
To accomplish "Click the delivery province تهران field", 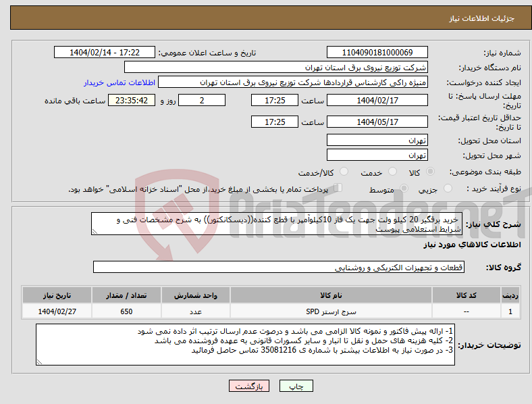I will [377, 141].
